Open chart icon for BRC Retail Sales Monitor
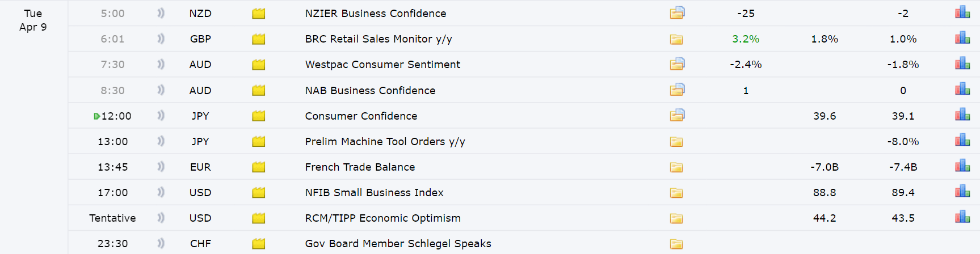Viewport: 980px width, 254px height. (x=962, y=38)
